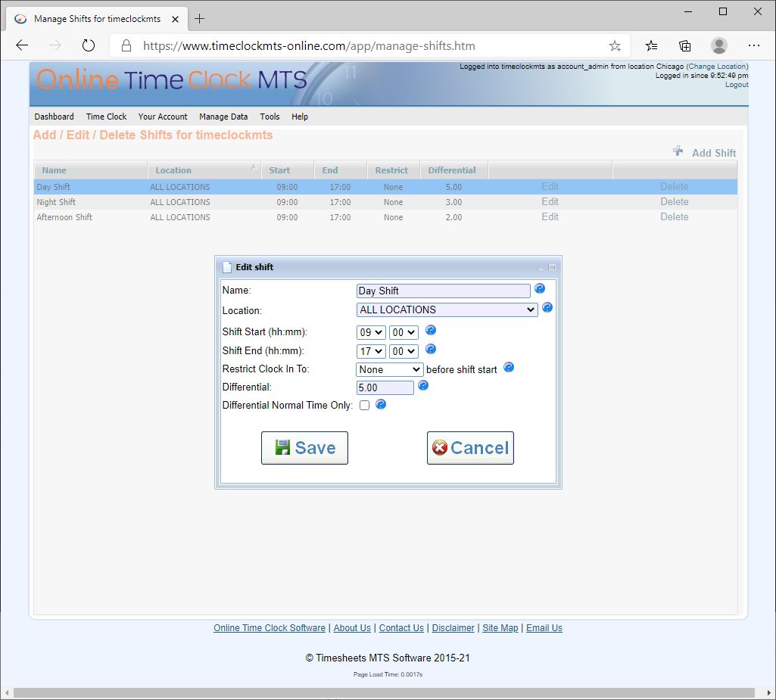This screenshot has width=776, height=700.
Task: Click Delete for Afternoon Shift row
Action: 674,216
